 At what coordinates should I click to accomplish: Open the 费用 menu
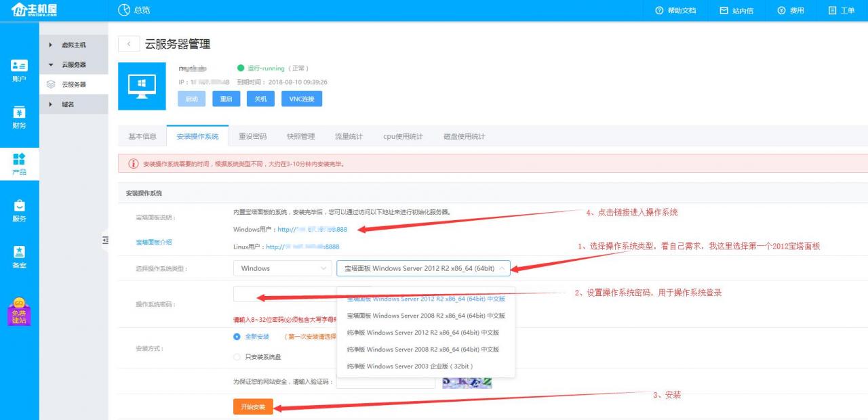790,10
